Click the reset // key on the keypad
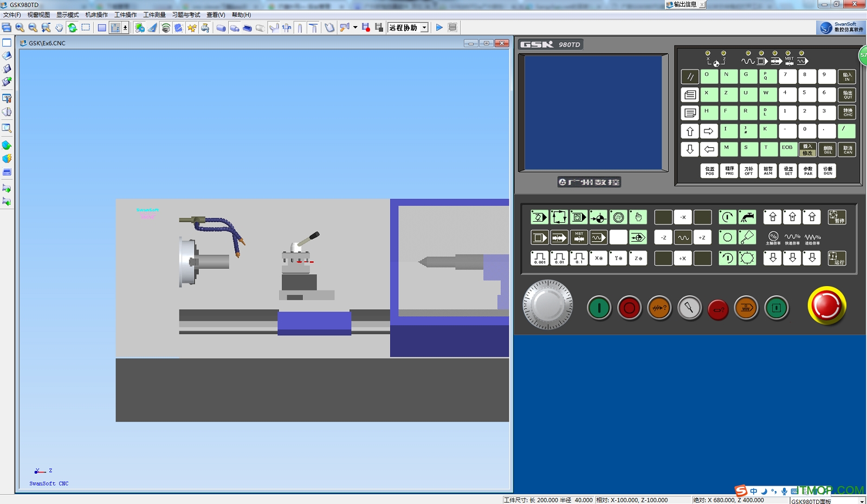Viewport: 867px width, 504px height. click(x=690, y=77)
